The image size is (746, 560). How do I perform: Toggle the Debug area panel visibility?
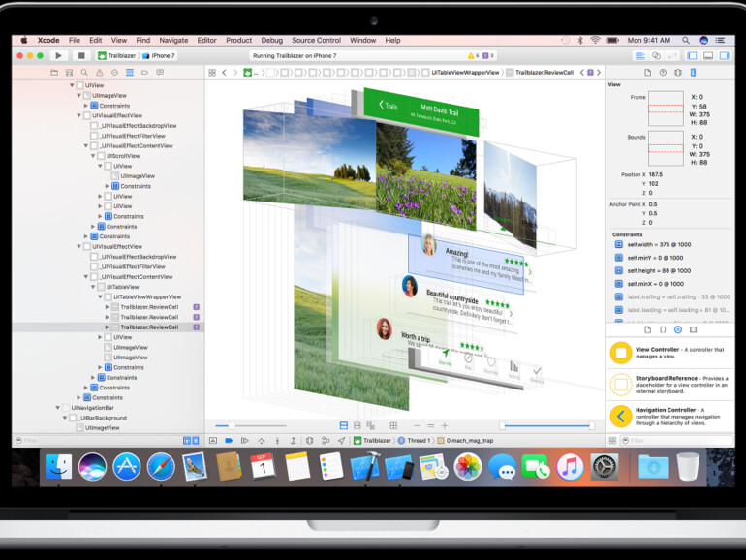coord(708,56)
